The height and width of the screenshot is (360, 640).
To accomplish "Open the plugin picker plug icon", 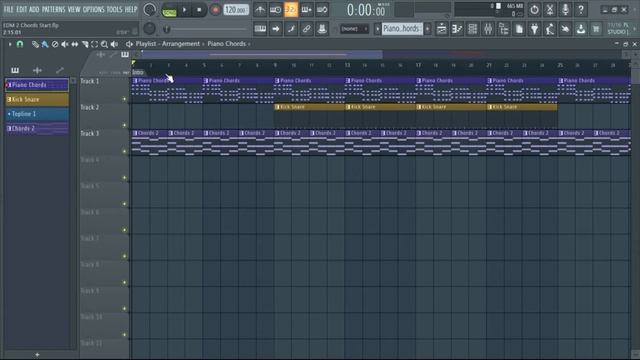I will pos(535,29).
